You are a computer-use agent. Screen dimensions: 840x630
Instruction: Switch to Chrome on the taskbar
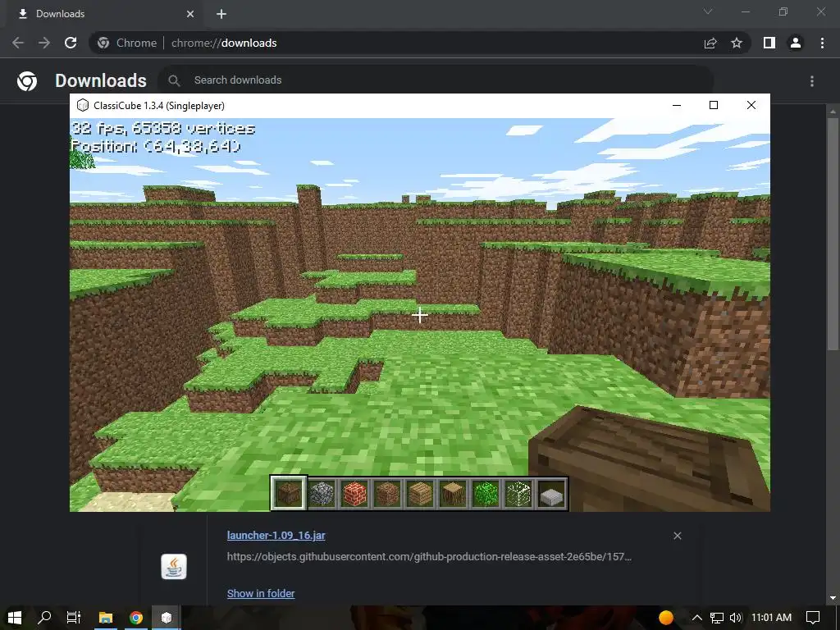pyautogui.click(x=136, y=618)
